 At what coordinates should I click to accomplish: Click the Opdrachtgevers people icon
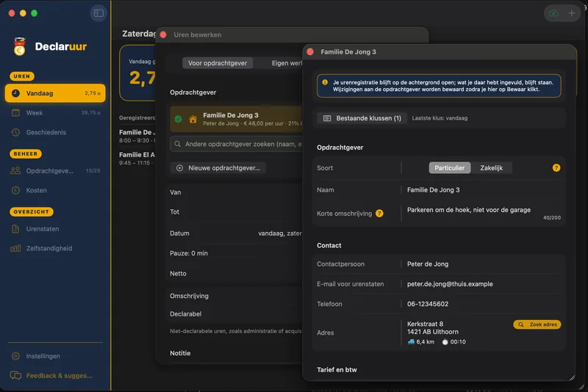(x=15, y=171)
